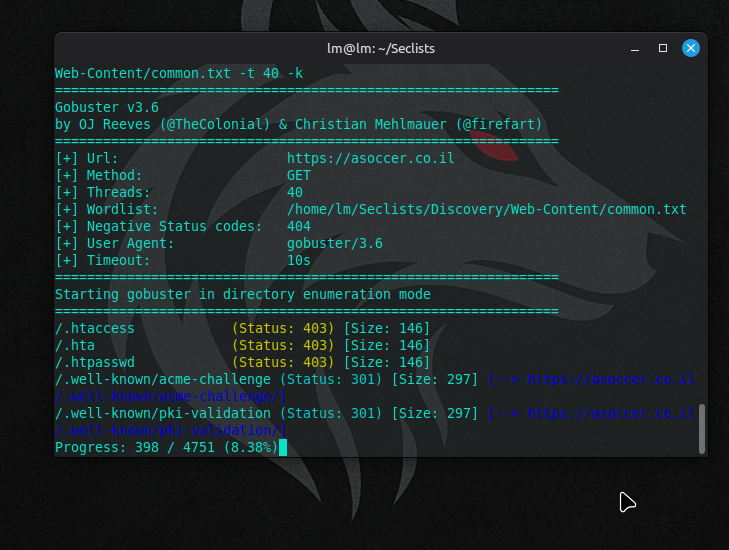Click the Method value GET

298,175
